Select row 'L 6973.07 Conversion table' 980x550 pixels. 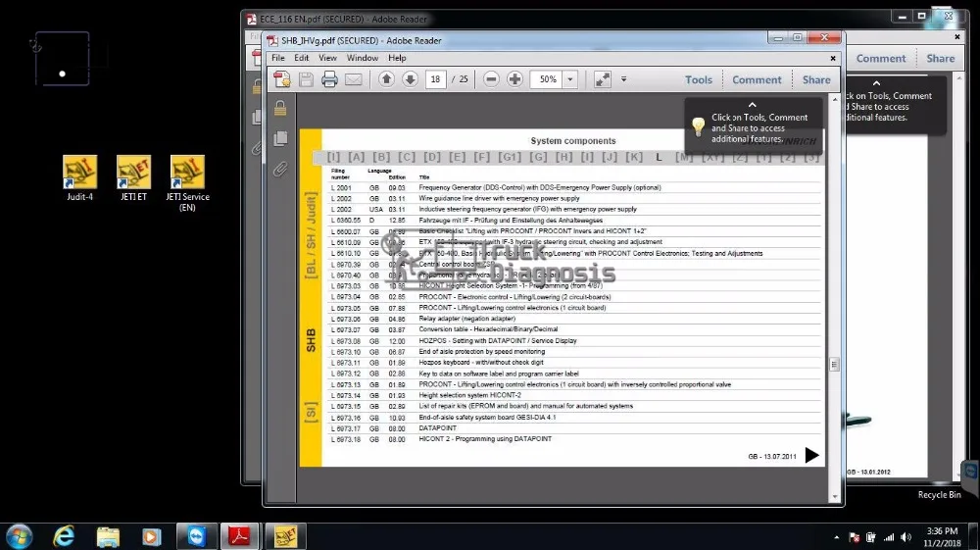[x=573, y=329]
